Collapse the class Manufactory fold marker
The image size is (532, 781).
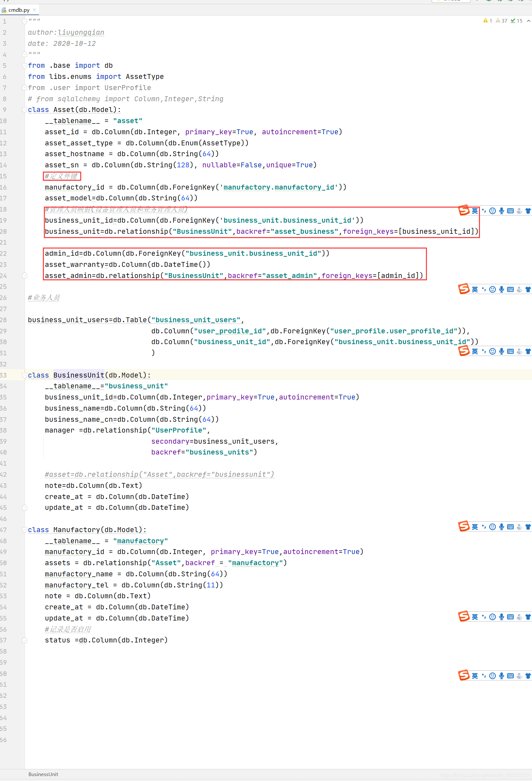(25, 530)
